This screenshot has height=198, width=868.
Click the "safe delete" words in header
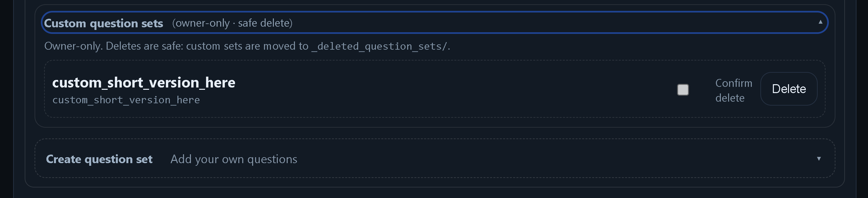click(x=265, y=23)
